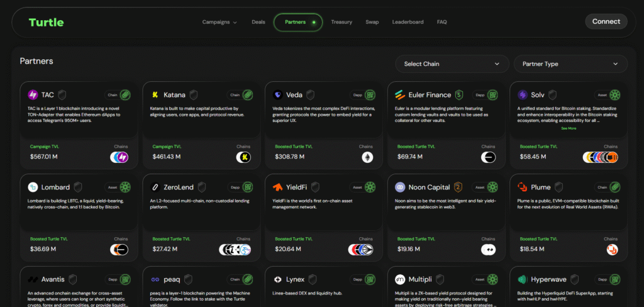Open the Leaderboard page
The height and width of the screenshot is (307, 644).
pos(408,22)
